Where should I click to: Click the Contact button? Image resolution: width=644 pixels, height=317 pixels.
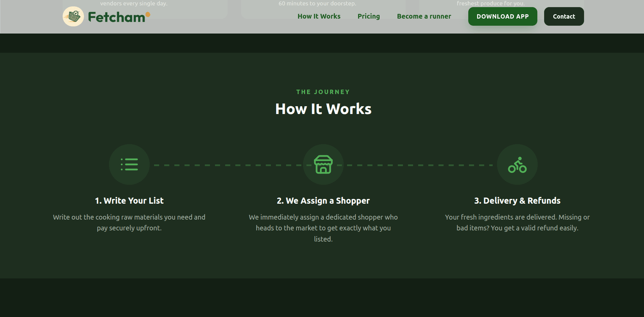pyautogui.click(x=564, y=16)
